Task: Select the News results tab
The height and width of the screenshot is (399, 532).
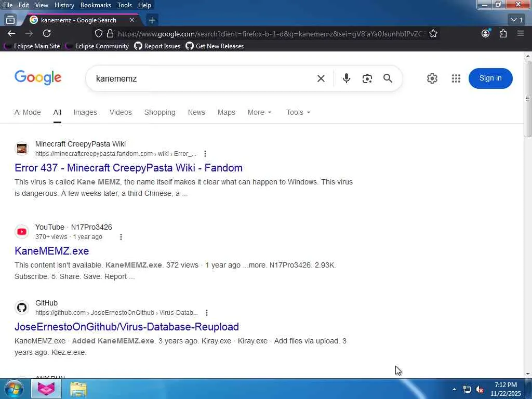Action: click(196, 112)
